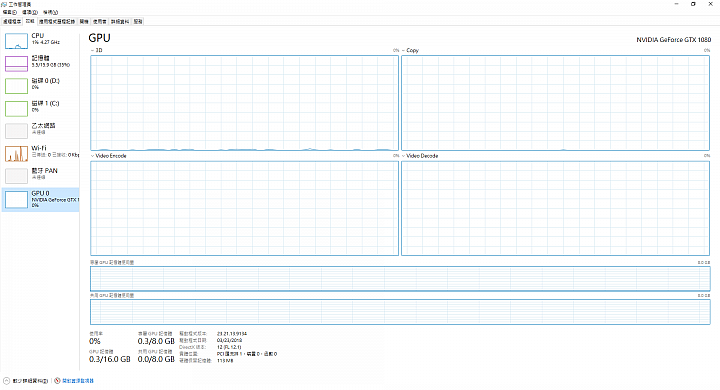Screen dimensions: 720x390
Task: Select the 藍牙 PAN (Bluetooth PAN) sidebar entry
Action: [40, 175]
